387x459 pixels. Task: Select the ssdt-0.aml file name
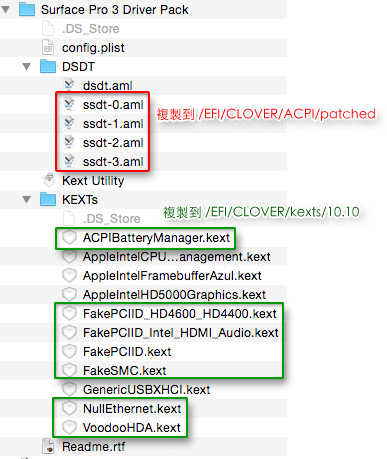[113, 105]
